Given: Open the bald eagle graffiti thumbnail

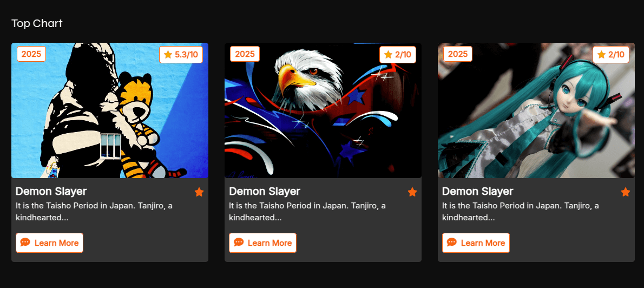Looking at the screenshot, I should [323, 110].
